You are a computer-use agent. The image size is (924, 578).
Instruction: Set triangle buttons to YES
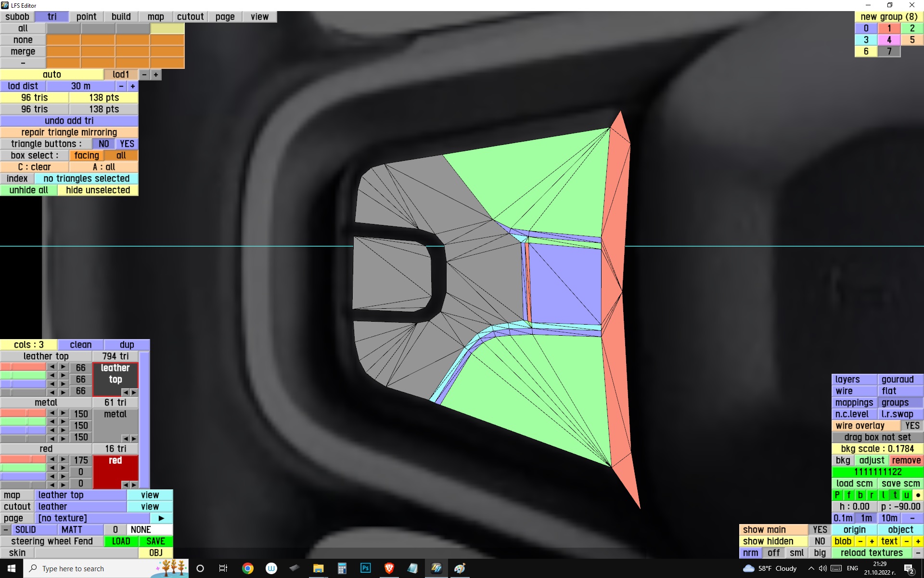[127, 144]
